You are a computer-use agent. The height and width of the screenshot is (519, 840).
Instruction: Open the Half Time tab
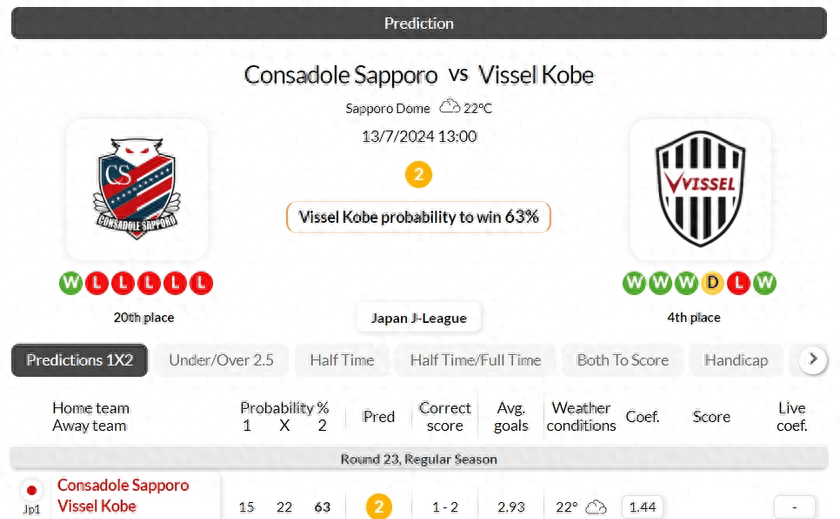pyautogui.click(x=342, y=360)
